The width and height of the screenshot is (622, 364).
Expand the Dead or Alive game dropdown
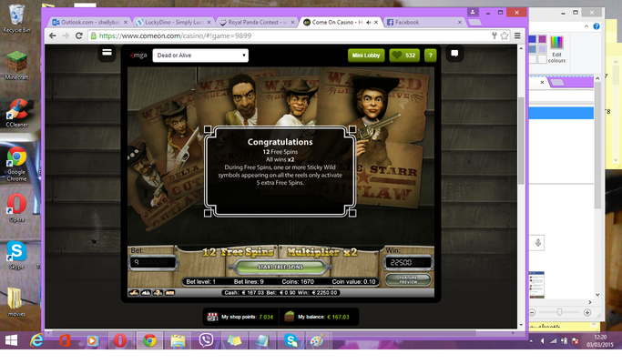pos(200,56)
